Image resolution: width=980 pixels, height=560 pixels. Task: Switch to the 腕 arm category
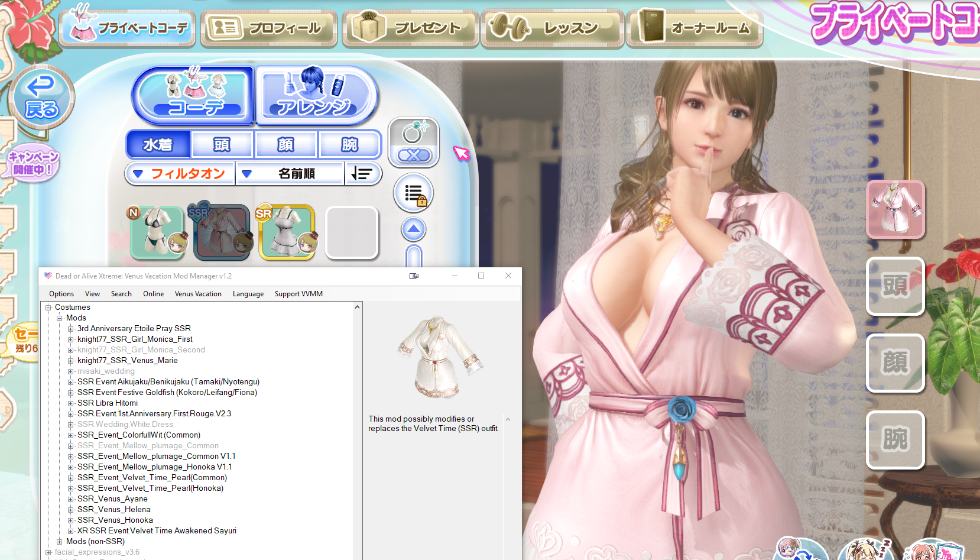(x=350, y=145)
